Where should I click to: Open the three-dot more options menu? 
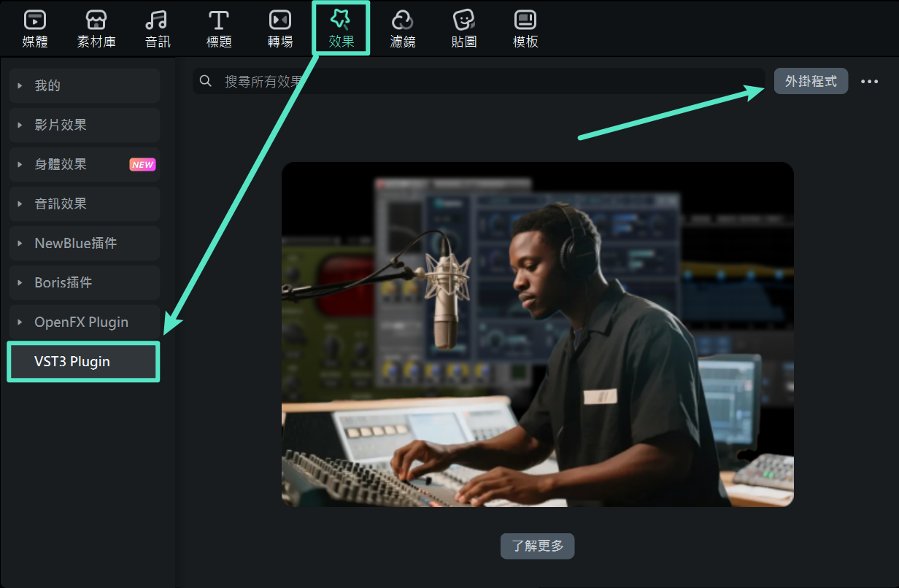click(x=869, y=82)
